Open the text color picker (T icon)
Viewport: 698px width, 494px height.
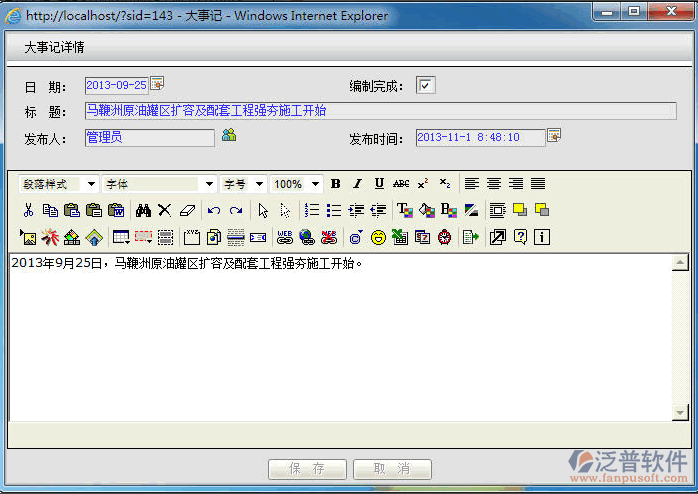click(x=405, y=210)
